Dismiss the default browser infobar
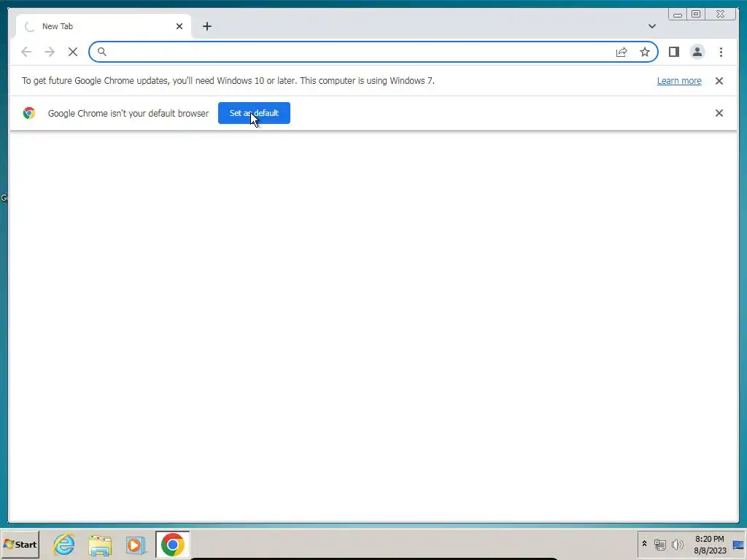 pyautogui.click(x=719, y=113)
